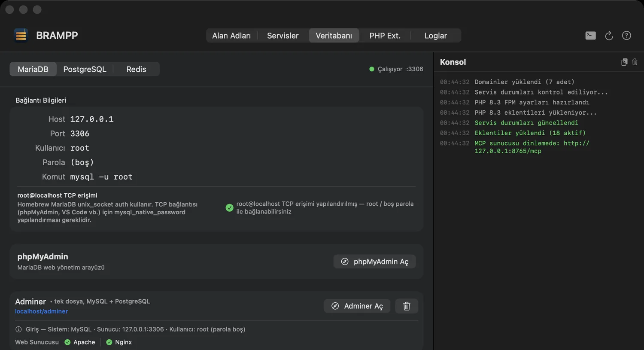Click the phpMyAdmin Aç button
This screenshot has height=350, width=644.
point(374,262)
